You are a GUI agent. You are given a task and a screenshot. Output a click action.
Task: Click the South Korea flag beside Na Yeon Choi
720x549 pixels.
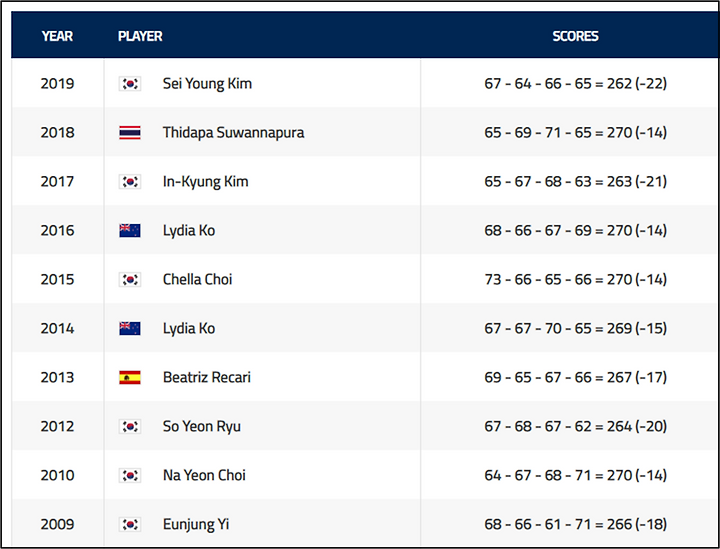pos(130,476)
